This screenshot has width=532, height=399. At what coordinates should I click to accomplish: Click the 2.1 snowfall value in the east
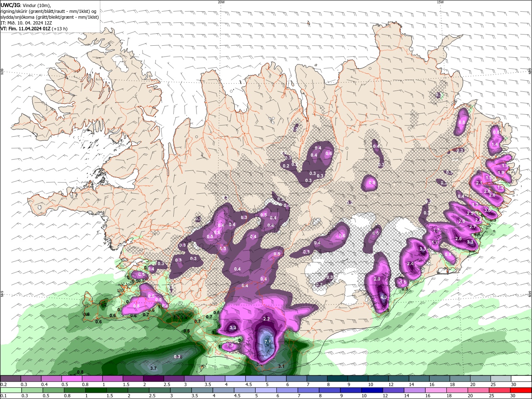[x=478, y=183]
